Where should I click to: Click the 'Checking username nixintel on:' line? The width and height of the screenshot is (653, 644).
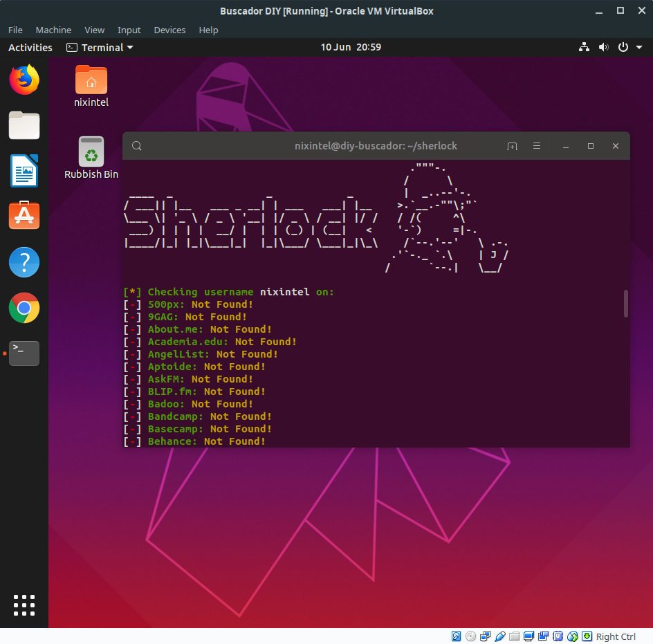tap(229, 292)
